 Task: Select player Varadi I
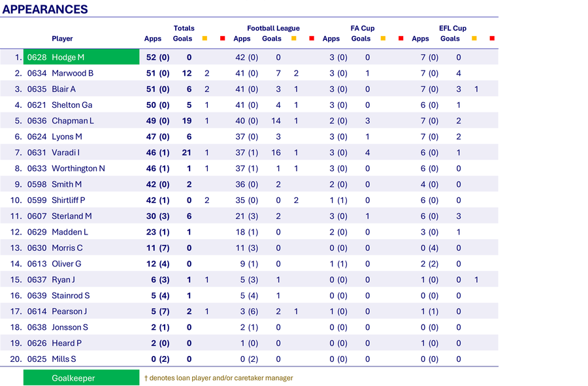pyautogui.click(x=65, y=153)
